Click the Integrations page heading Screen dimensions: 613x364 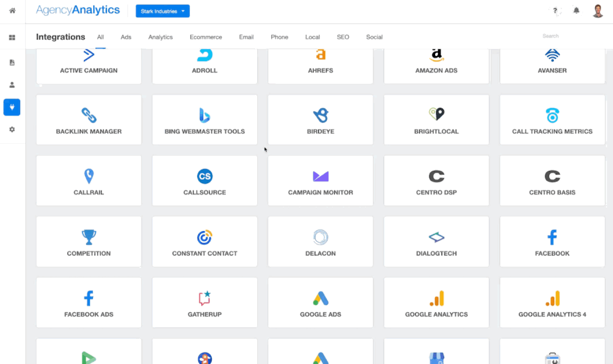click(x=60, y=37)
